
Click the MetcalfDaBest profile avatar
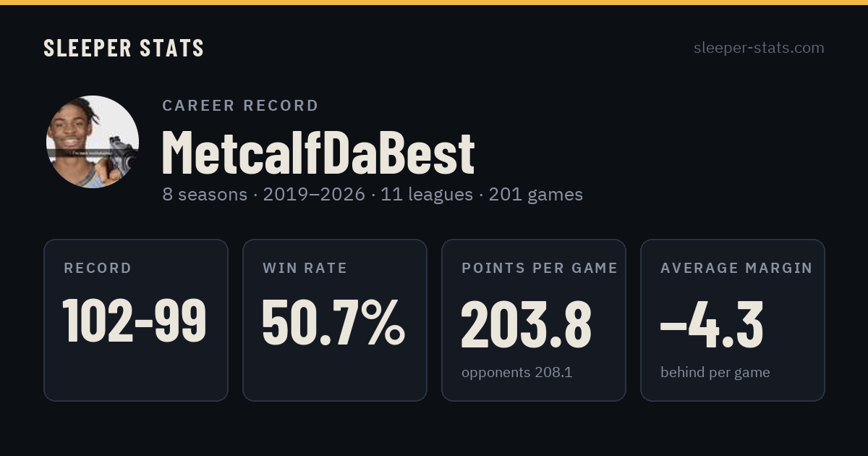point(93,142)
